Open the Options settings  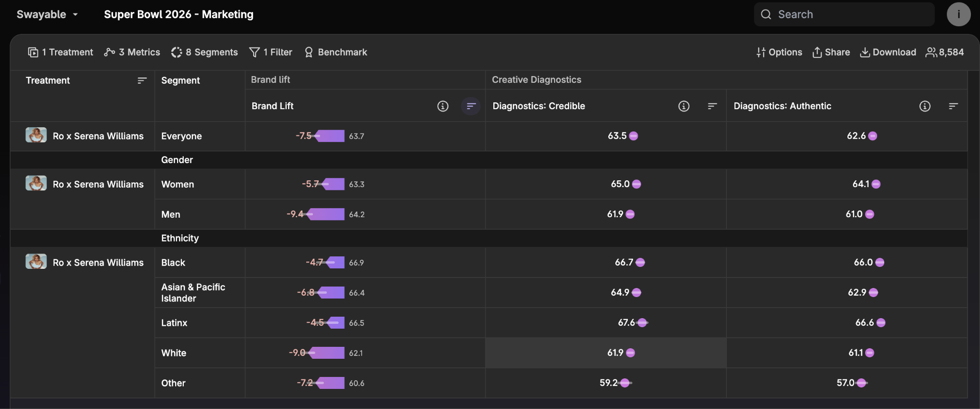(x=779, y=52)
